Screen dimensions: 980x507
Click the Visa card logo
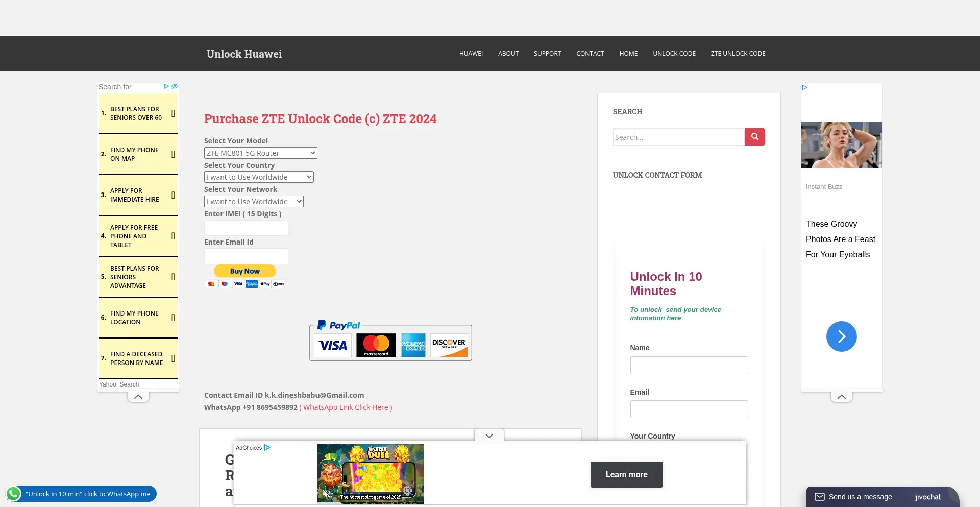pos(333,346)
